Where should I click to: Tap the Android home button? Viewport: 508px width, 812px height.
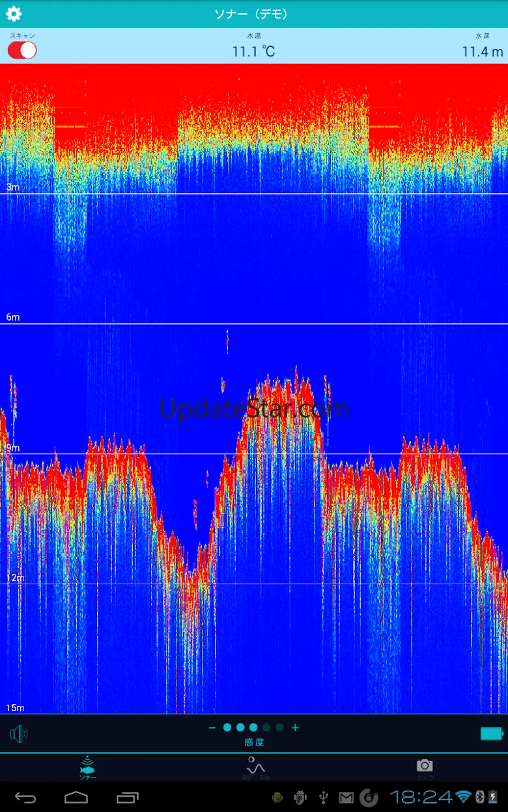[x=76, y=797]
